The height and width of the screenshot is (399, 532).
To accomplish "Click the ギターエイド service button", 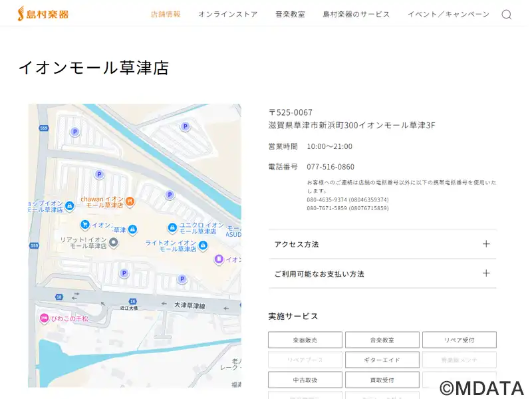I will click(382, 360).
